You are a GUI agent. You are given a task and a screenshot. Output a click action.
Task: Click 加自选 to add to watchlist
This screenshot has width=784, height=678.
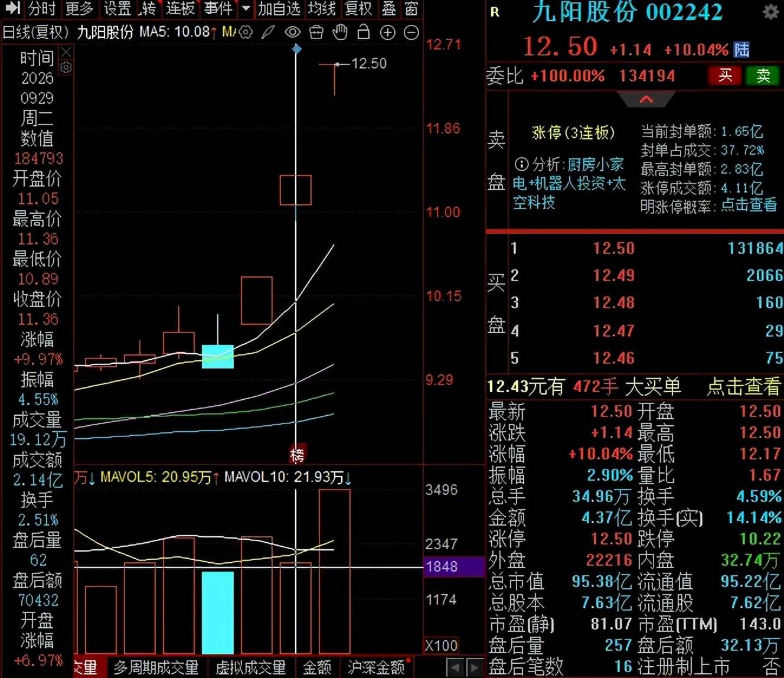[x=279, y=9]
